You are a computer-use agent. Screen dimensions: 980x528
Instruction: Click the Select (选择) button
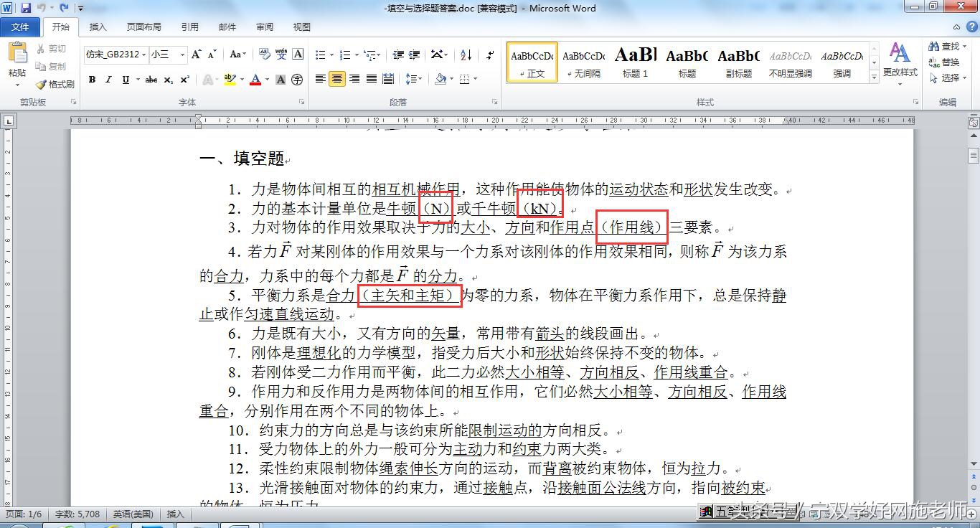tap(946, 77)
